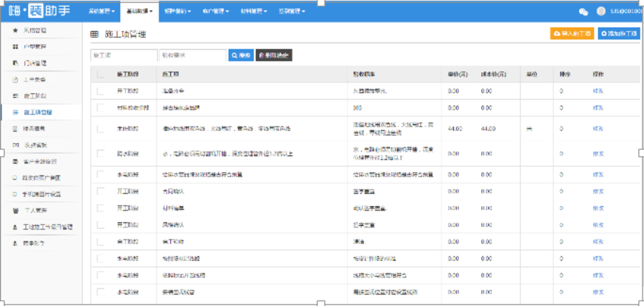The image size is (644, 306).
Task: Tick the checkbox for the 风格确认 row
Action: point(101,225)
